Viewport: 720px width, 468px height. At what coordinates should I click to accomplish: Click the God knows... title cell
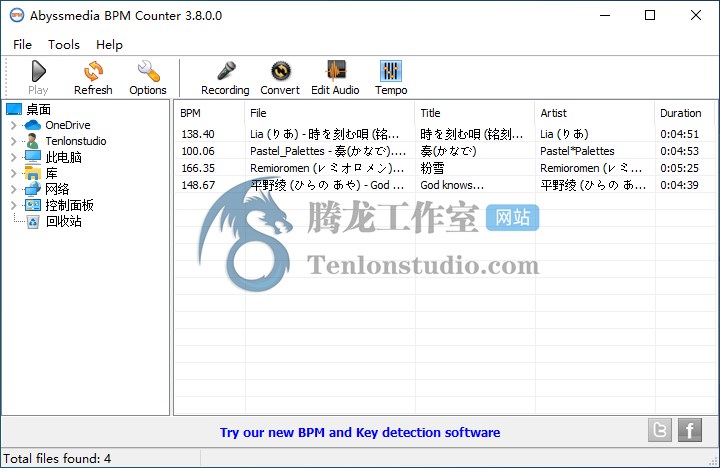[452, 185]
